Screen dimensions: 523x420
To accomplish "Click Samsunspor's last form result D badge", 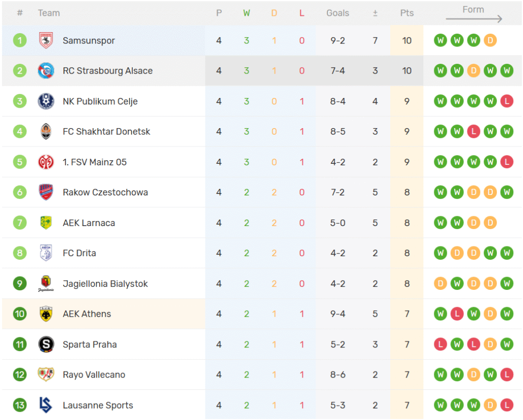I will pos(490,40).
